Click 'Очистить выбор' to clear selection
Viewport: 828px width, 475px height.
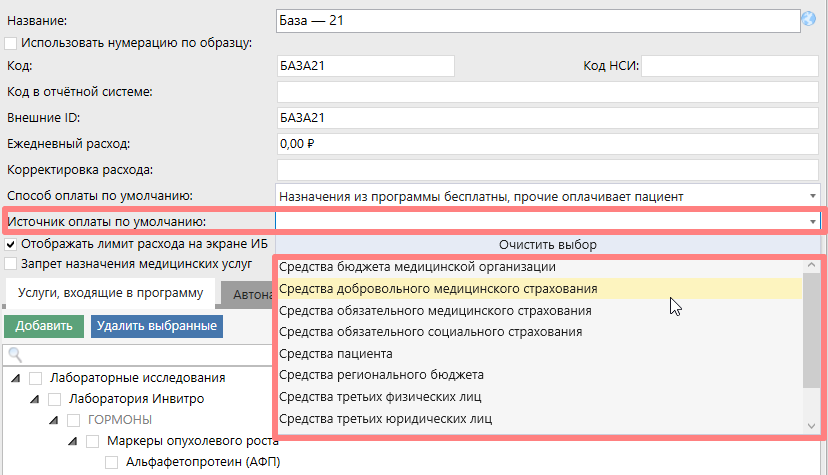point(547,244)
